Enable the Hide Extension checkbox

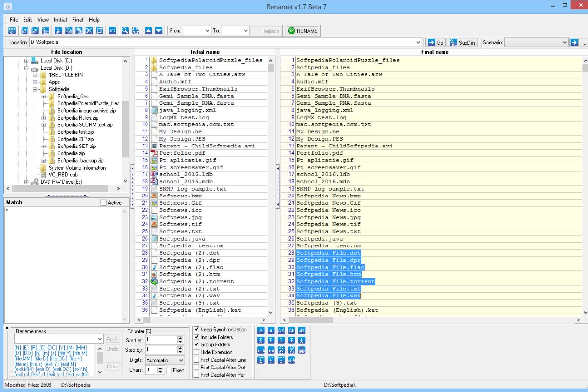click(196, 352)
